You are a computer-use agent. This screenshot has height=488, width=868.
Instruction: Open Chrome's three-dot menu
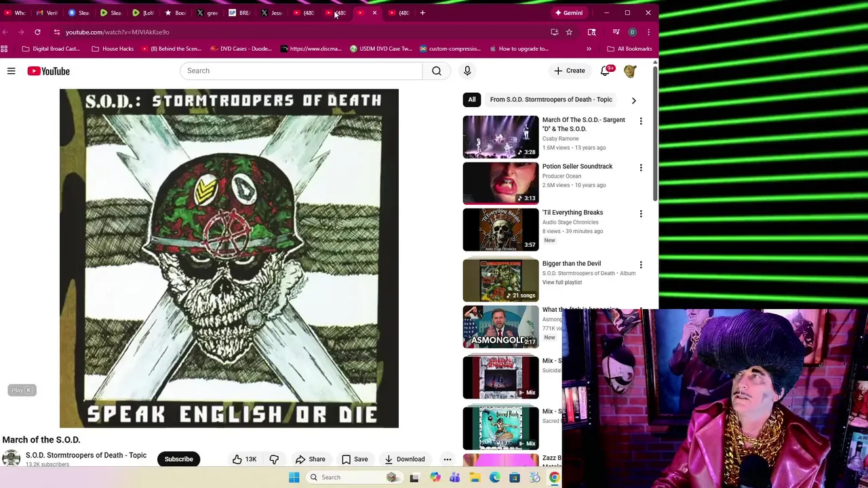click(648, 32)
